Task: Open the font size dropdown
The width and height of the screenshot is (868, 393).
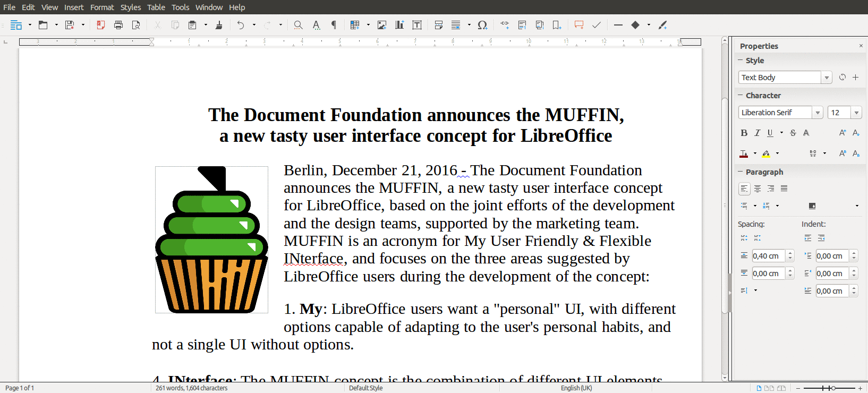Action: click(x=856, y=113)
